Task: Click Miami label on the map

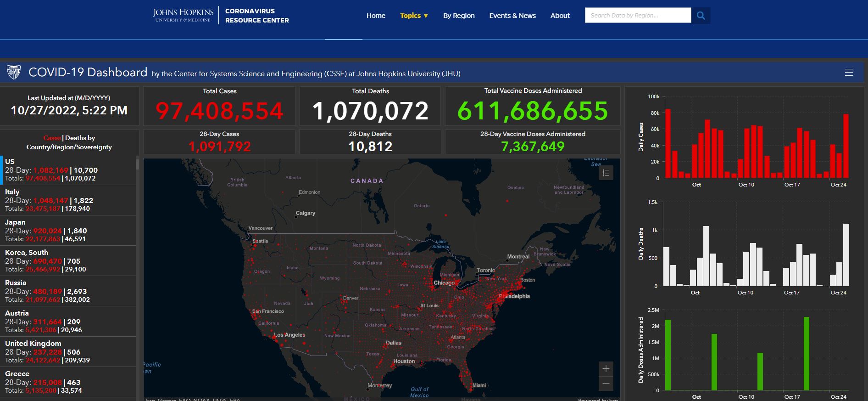Action: click(x=479, y=385)
